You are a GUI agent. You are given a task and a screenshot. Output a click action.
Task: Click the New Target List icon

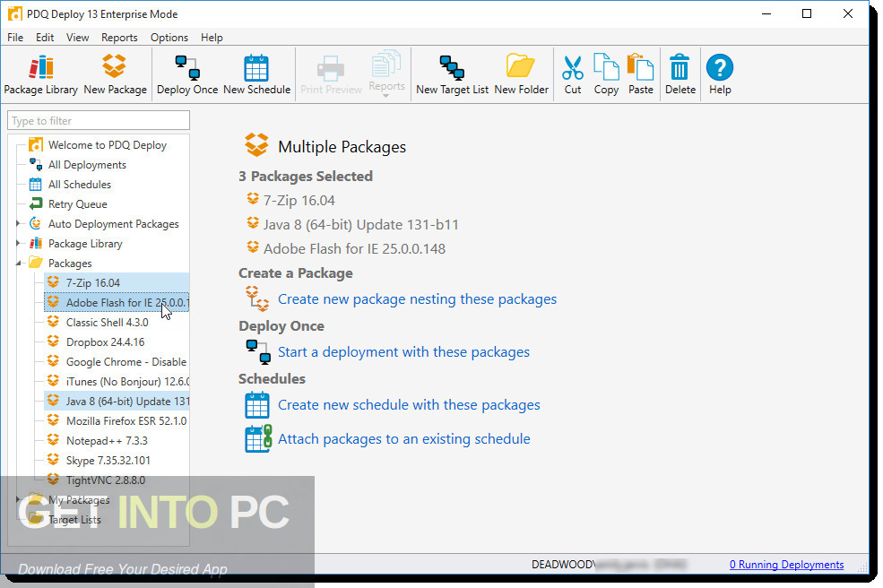coord(452,74)
